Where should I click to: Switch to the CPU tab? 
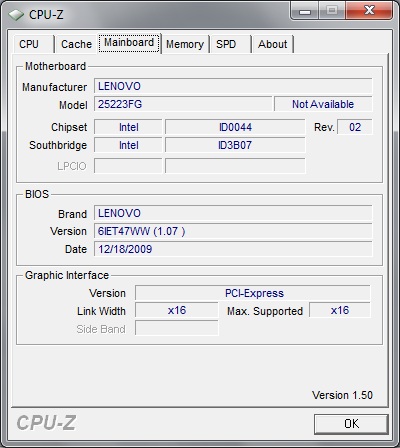(x=34, y=44)
